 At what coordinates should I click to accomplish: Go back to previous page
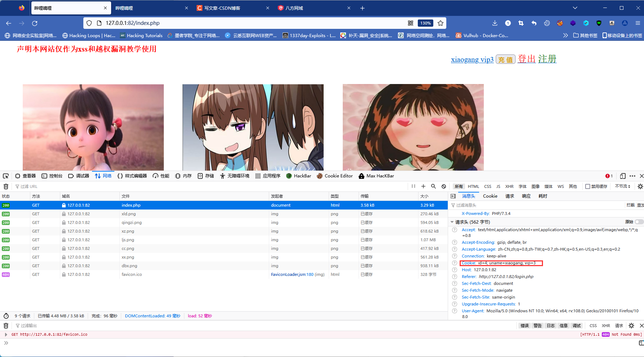tap(9, 23)
